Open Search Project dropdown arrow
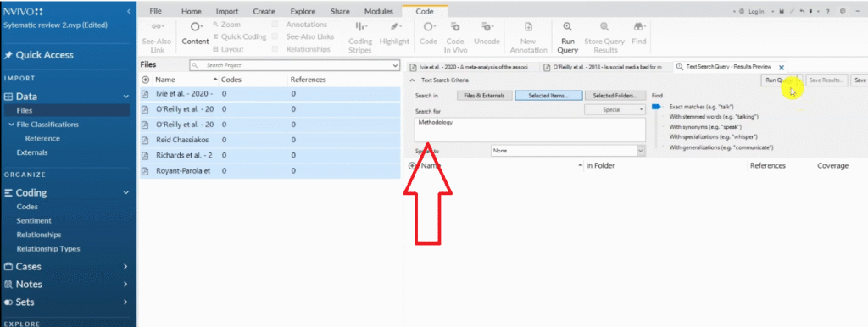The height and width of the screenshot is (327, 868). pyautogui.click(x=395, y=65)
